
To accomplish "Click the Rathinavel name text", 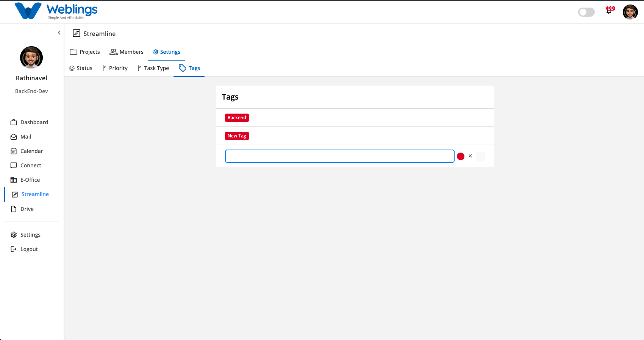I will 31,78.
